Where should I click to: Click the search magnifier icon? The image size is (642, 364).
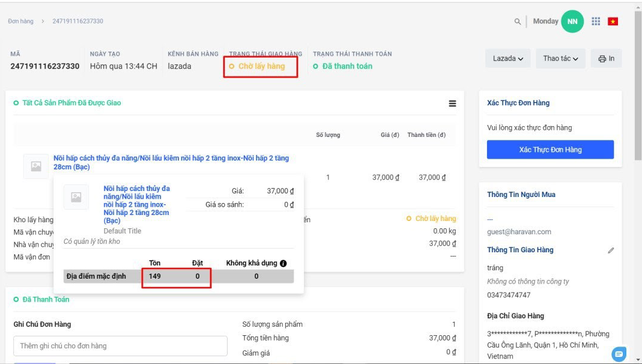click(x=518, y=22)
